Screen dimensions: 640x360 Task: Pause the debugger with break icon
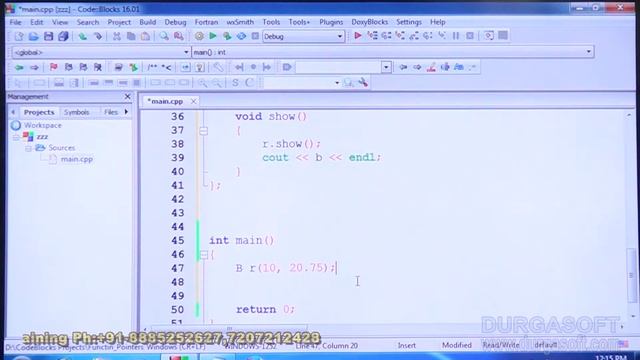point(456,36)
